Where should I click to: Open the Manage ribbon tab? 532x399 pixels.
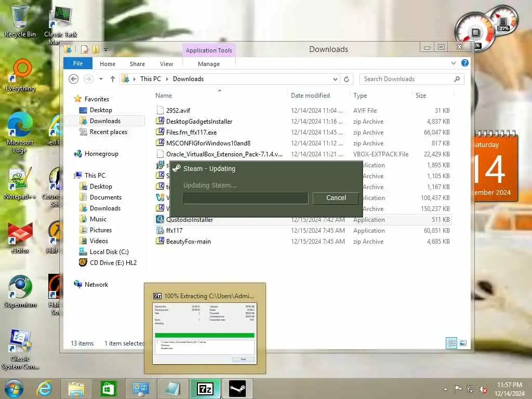[209, 64]
